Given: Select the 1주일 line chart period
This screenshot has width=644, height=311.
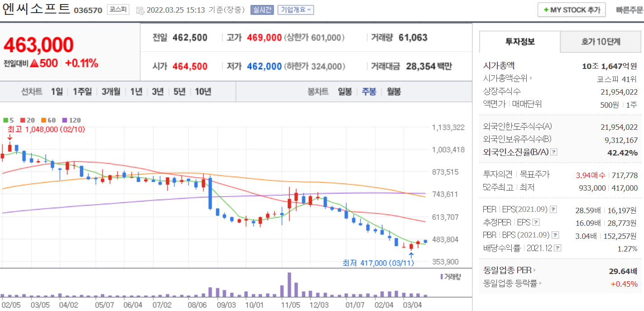Looking at the screenshot, I should tap(82, 91).
